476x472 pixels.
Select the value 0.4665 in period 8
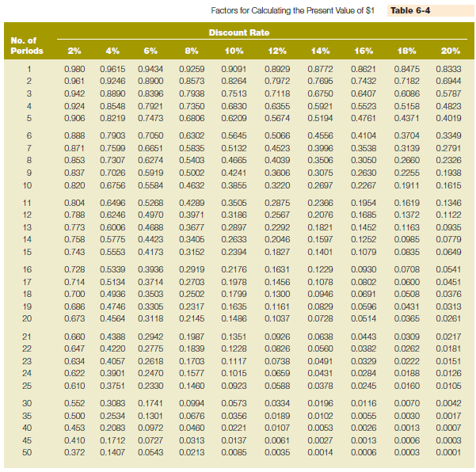pyautogui.click(x=234, y=160)
